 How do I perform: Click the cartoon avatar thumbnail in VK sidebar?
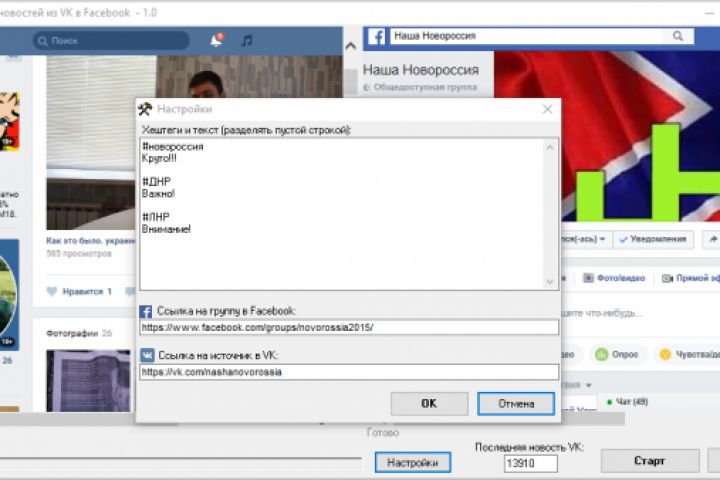tap(10, 121)
